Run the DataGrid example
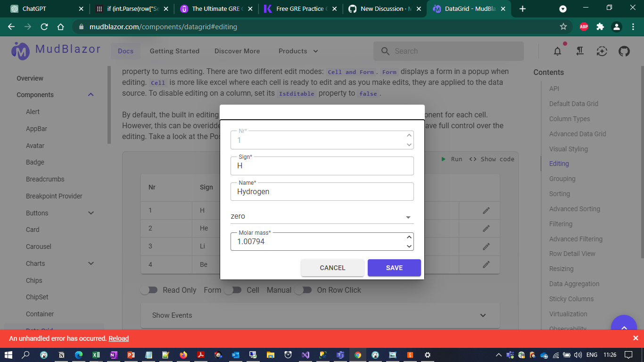 coord(452,159)
